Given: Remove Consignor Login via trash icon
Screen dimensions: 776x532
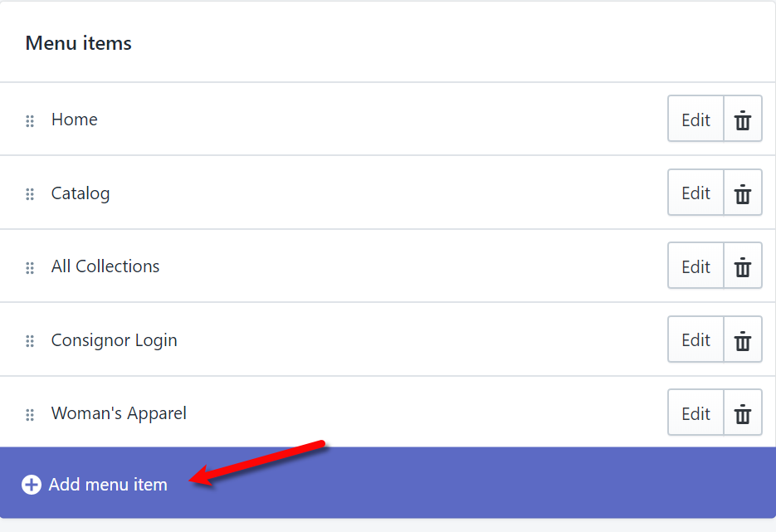Looking at the screenshot, I should [x=742, y=339].
